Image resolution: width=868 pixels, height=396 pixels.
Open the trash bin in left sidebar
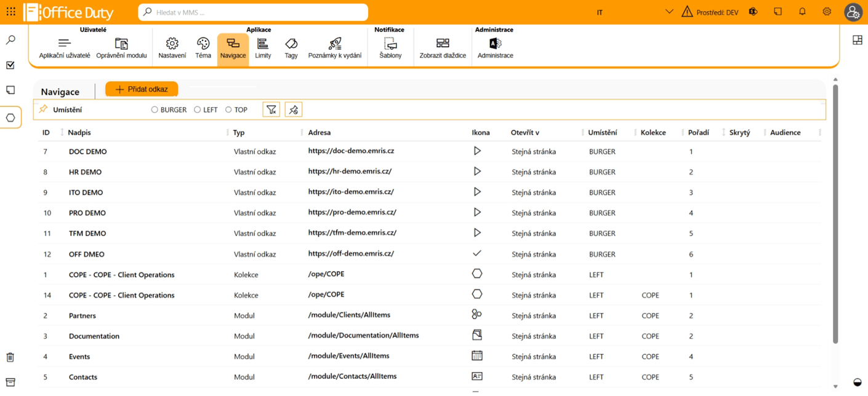(10, 357)
